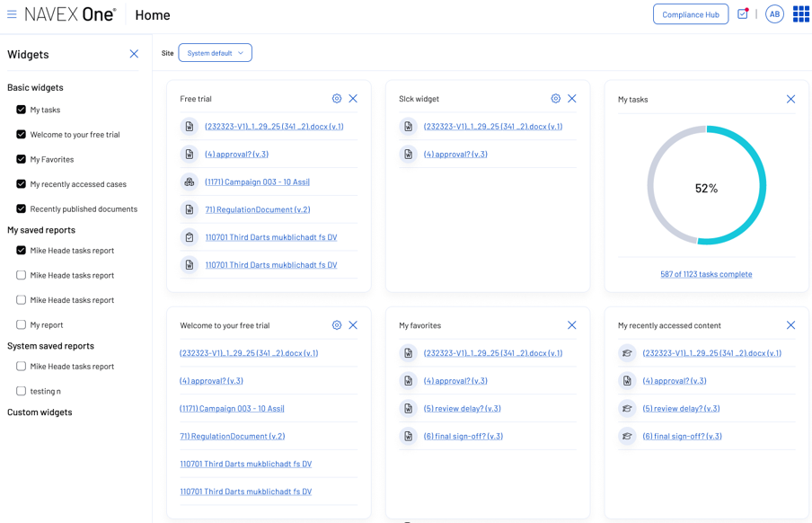Uncheck the My tasks widget checkbox
The width and height of the screenshot is (812, 523).
(22, 110)
